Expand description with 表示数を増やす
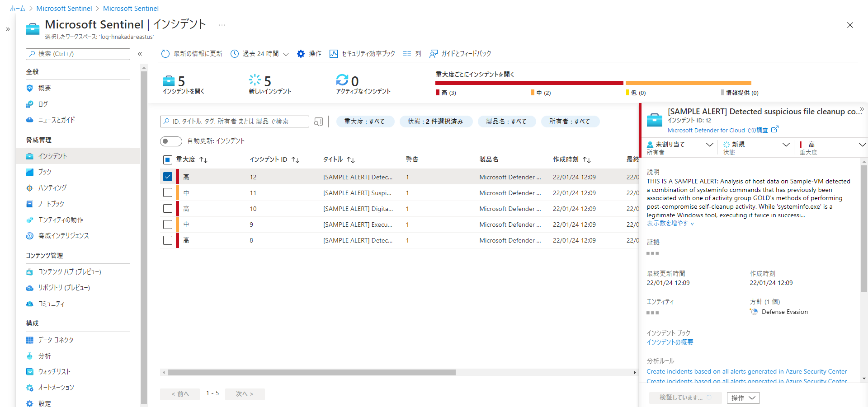This screenshot has width=868, height=407. 670,223
